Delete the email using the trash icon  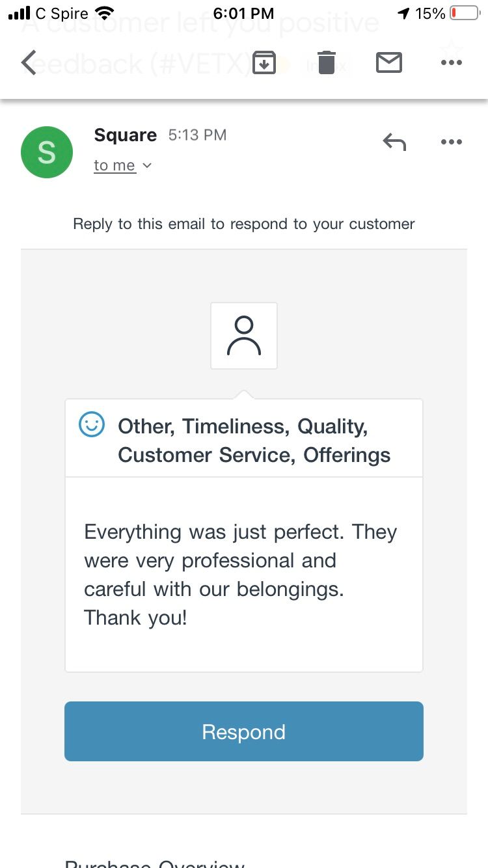click(x=326, y=62)
